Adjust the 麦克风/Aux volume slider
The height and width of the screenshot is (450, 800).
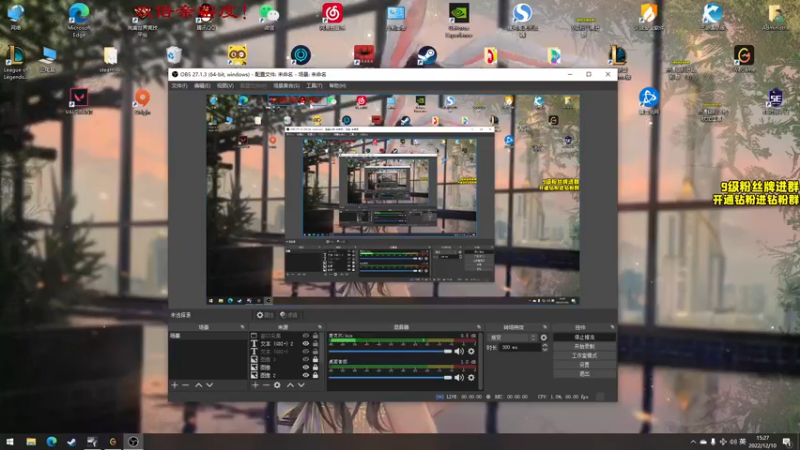point(390,351)
